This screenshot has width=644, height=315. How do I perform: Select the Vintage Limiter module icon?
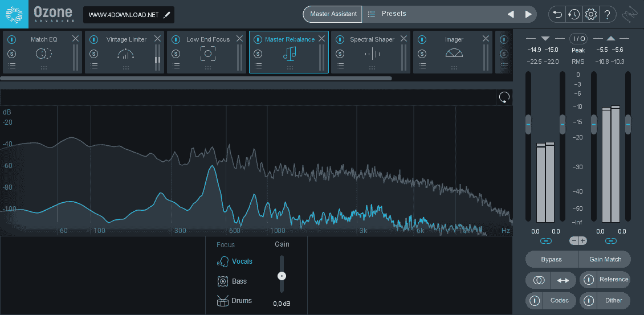pos(126,54)
